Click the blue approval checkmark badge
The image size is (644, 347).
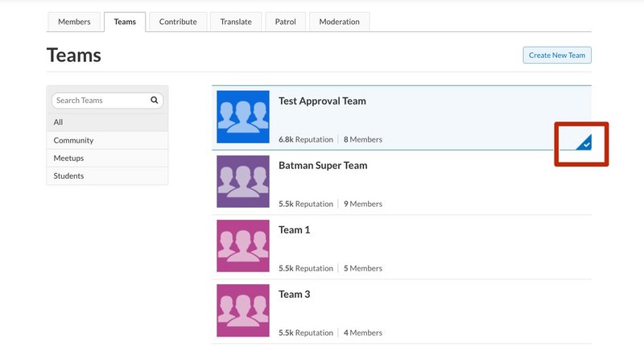point(584,143)
